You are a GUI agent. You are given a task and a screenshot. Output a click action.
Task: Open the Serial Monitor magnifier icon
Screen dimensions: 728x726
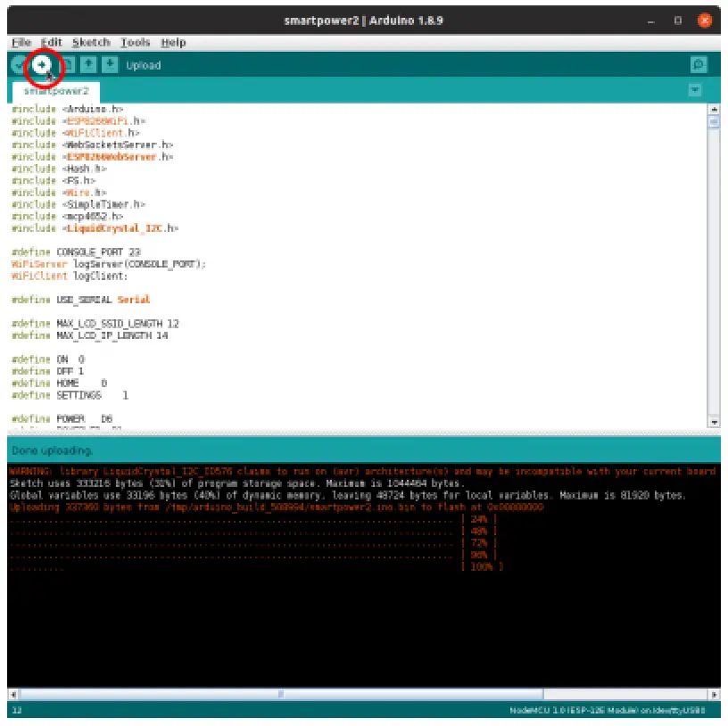click(699, 65)
